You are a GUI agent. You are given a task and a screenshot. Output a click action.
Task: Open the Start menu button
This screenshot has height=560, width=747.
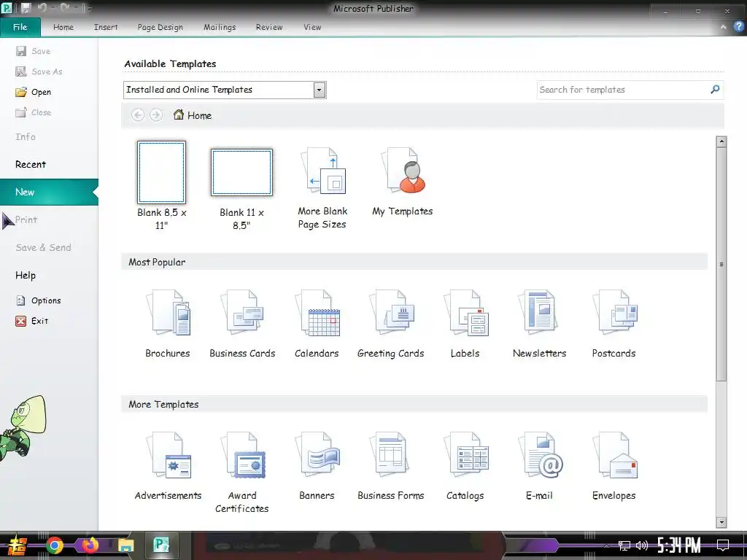click(x=18, y=545)
